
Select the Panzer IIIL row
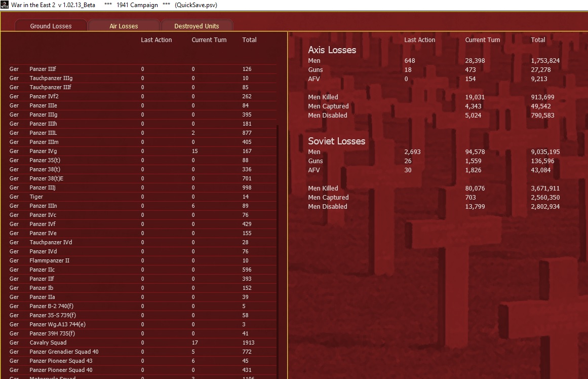click(143, 133)
